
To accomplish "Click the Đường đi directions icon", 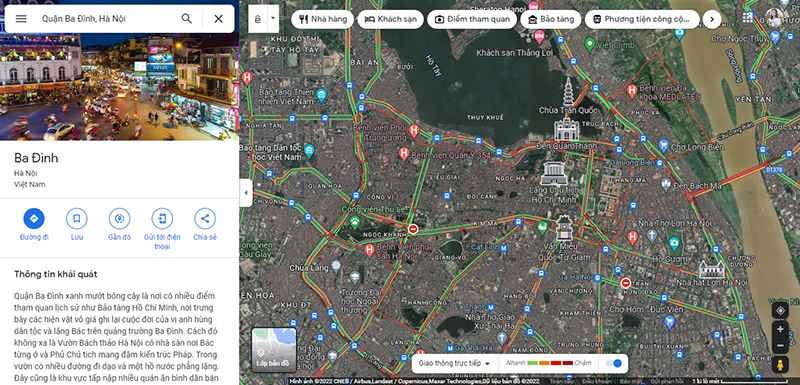I will coord(34,219).
